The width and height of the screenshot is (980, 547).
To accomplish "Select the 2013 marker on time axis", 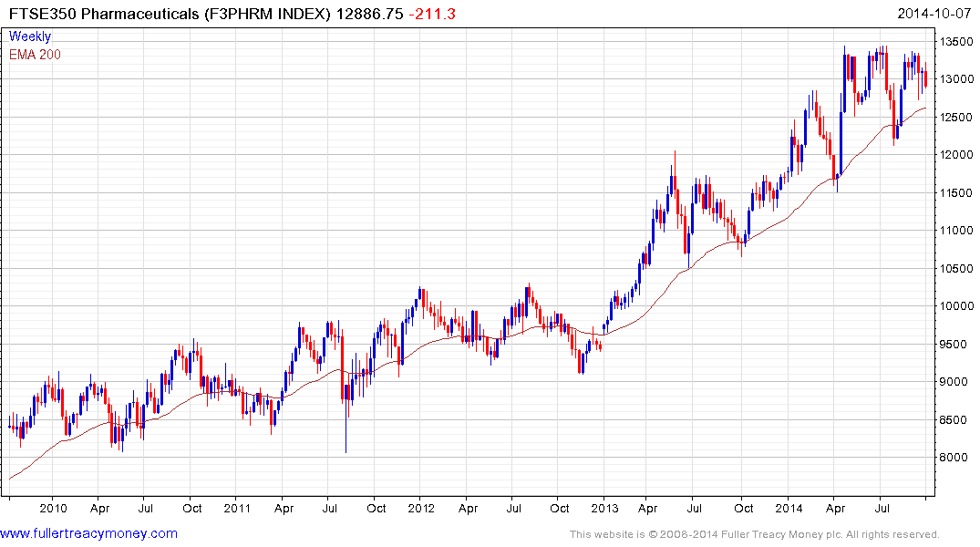I will [604, 508].
